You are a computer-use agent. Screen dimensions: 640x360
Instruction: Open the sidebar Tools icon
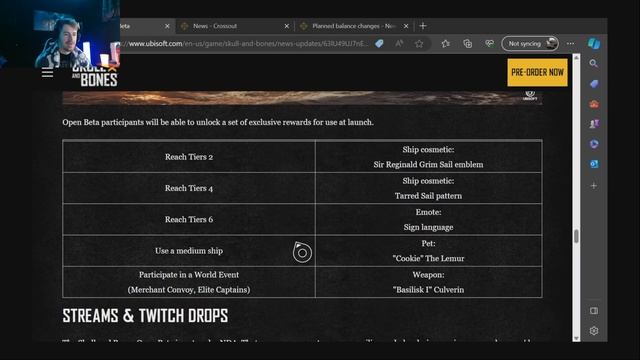click(594, 104)
